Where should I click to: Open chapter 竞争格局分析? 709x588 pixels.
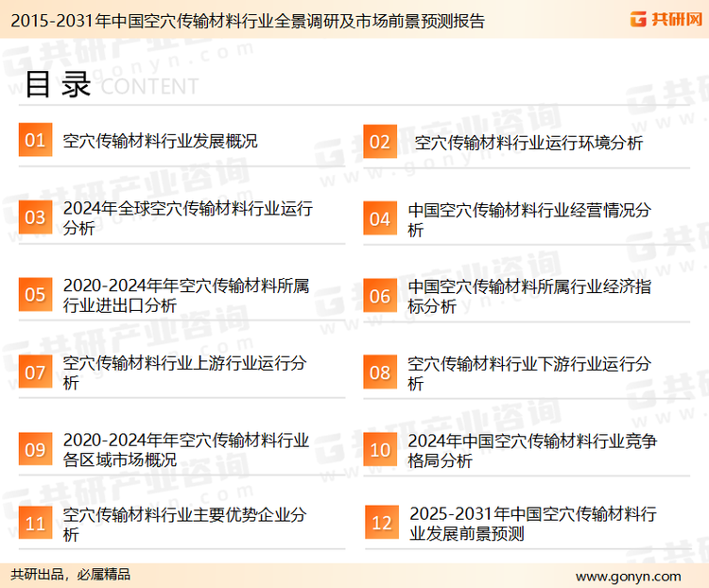pyautogui.click(x=532, y=451)
